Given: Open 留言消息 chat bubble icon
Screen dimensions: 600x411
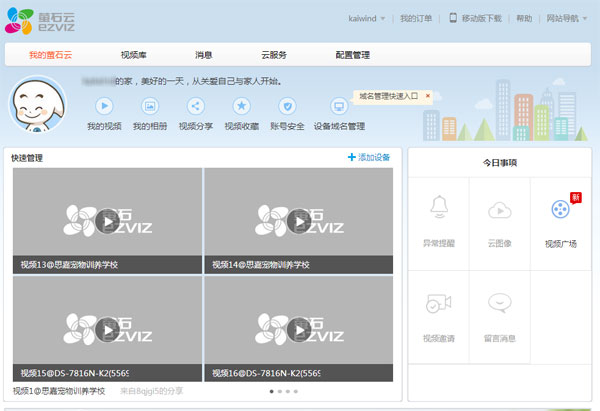Looking at the screenshot, I should [x=500, y=304].
